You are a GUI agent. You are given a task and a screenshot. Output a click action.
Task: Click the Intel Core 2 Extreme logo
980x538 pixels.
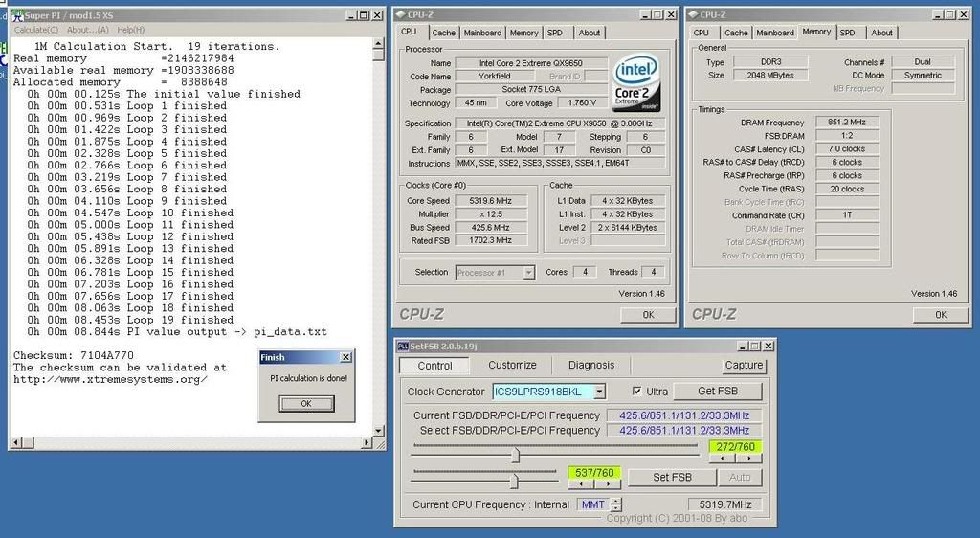(635, 83)
